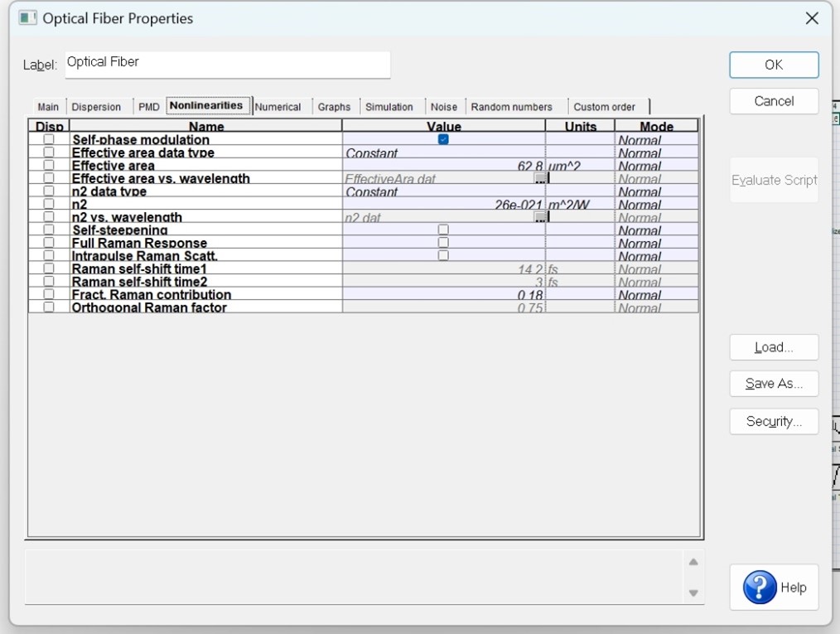
Task: Click the Optical Fiber Properties title icon
Action: pos(28,18)
